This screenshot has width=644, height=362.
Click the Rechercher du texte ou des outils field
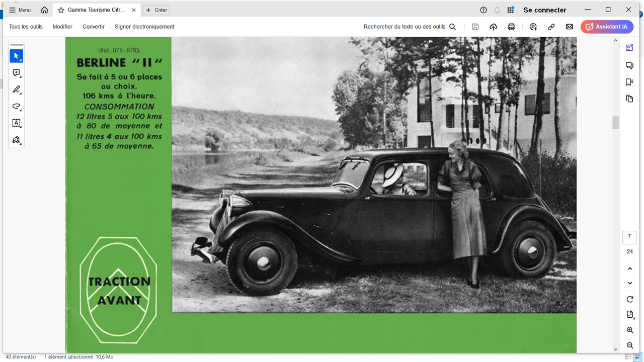(405, 27)
